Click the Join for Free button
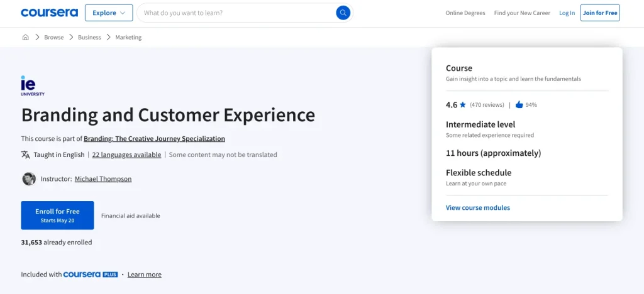Viewport: 644px width, 294px height. pyautogui.click(x=599, y=13)
